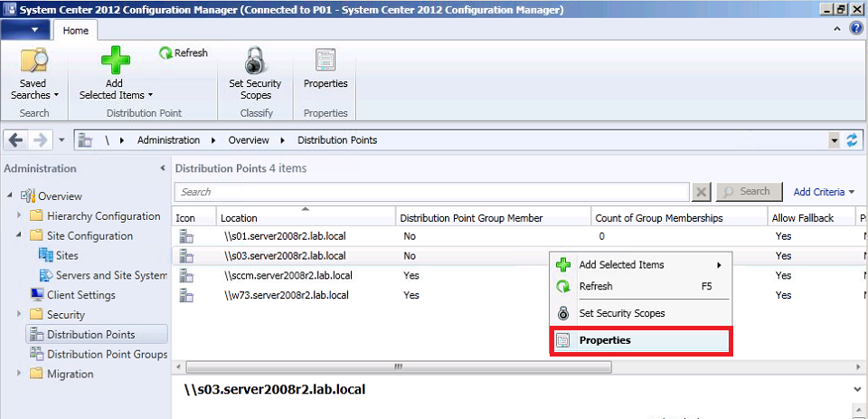Click the Set Security Scopes padlock in ribbon
The image size is (868, 419).
tap(255, 61)
